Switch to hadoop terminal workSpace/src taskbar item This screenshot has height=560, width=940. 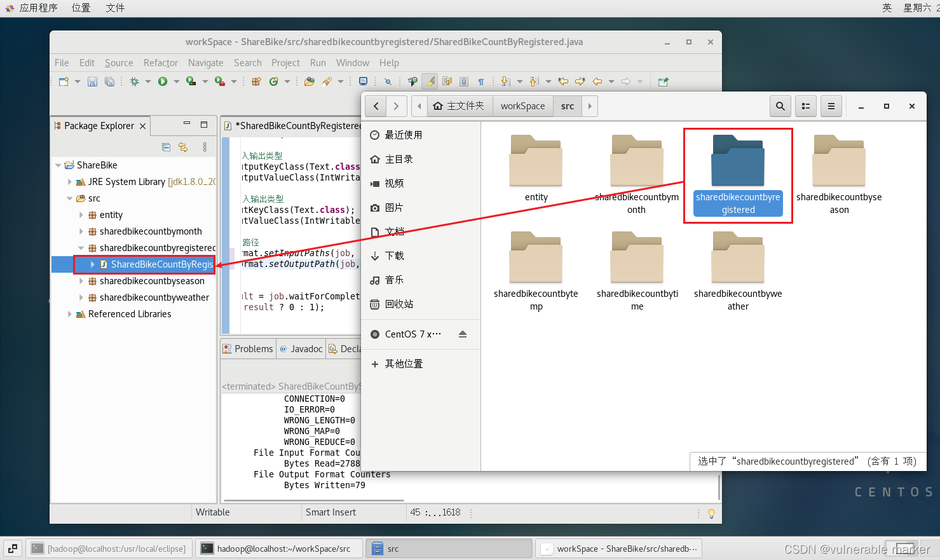(279, 549)
